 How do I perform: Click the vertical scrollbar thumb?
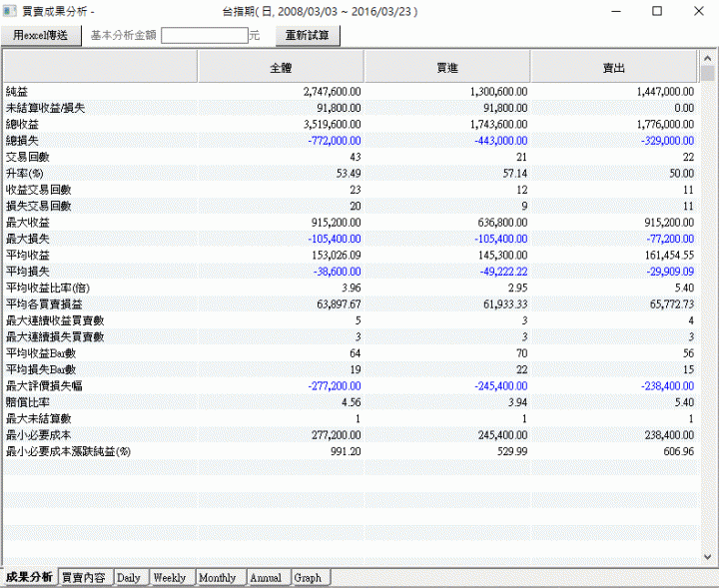point(707,73)
